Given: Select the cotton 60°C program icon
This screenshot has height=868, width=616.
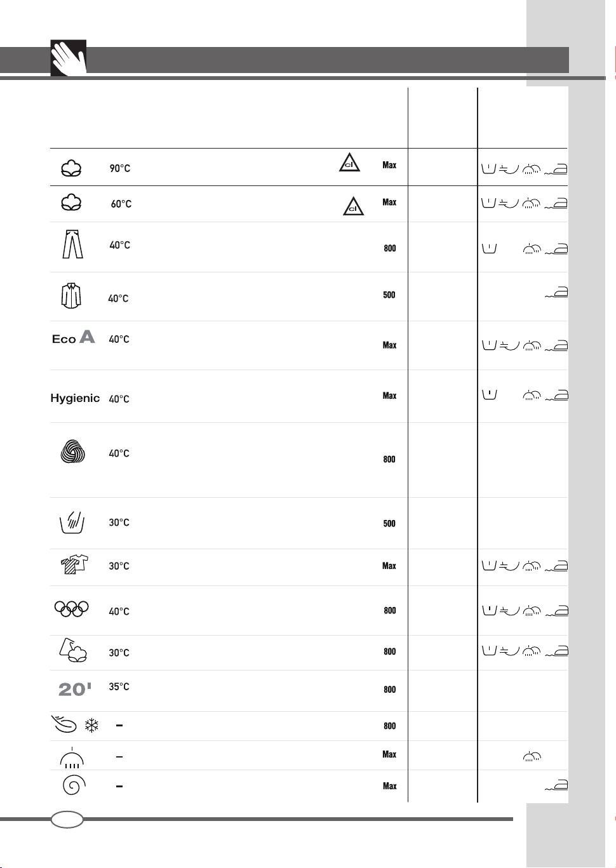Looking at the screenshot, I should 72,203.
